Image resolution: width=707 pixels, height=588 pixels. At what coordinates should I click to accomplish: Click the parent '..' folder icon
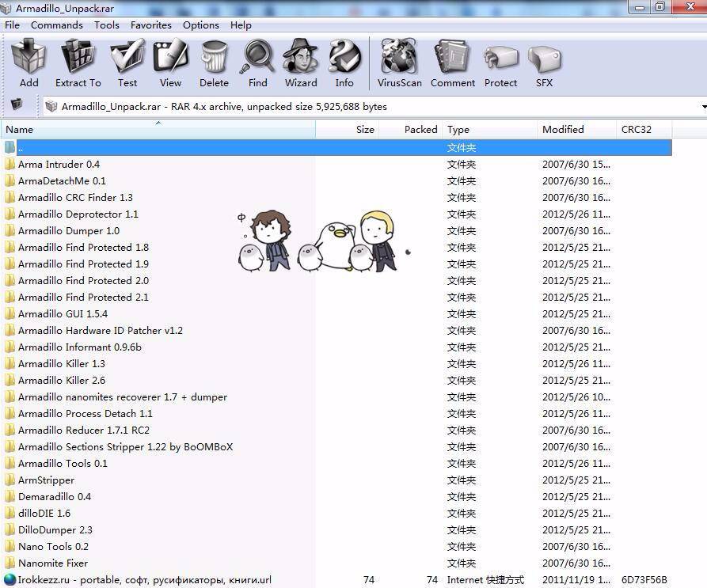coord(10,147)
